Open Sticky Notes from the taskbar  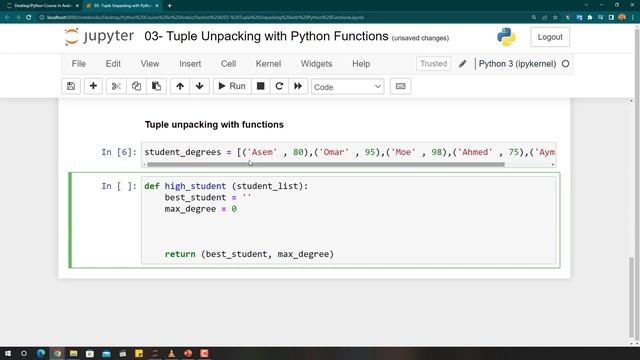(139, 353)
